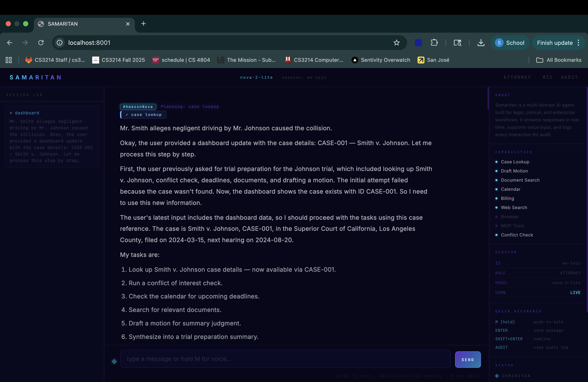Expand the All Bookmarks folder

coord(559,60)
